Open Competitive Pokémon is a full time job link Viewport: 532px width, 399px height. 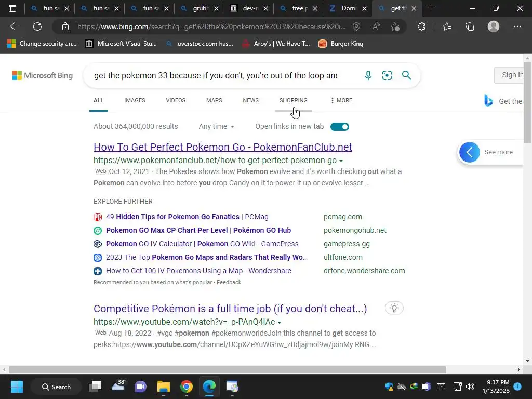(230, 309)
